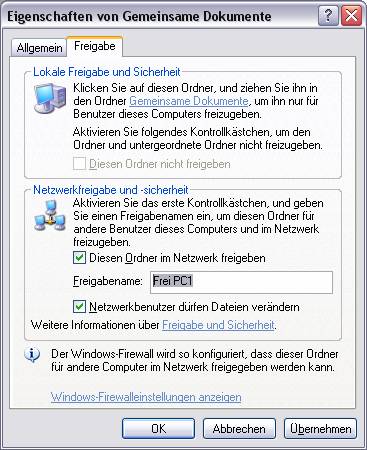Confirm with the OK button
367x450 pixels.
coord(158,429)
